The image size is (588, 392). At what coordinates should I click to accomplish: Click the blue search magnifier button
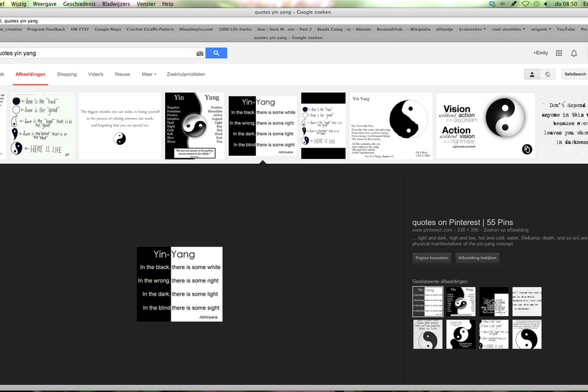coord(216,53)
